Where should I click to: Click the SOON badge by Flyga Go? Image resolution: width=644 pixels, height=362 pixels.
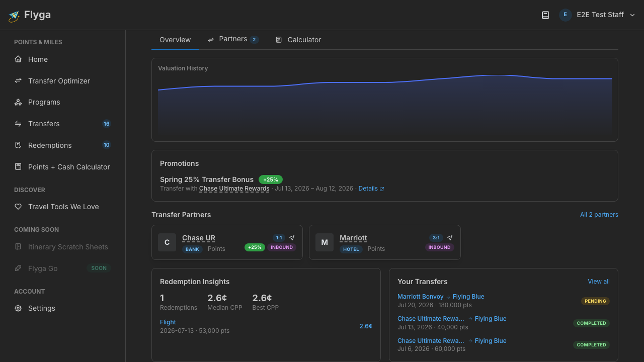99,268
